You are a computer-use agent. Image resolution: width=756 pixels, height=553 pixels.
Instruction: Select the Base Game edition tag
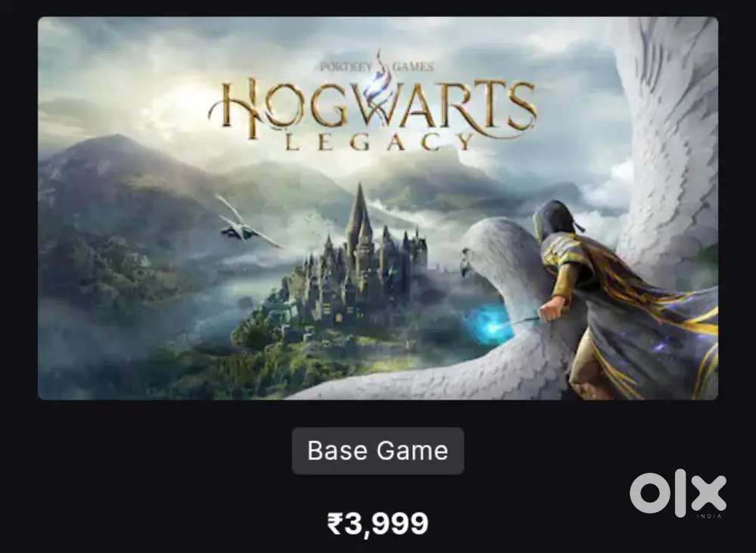(377, 451)
